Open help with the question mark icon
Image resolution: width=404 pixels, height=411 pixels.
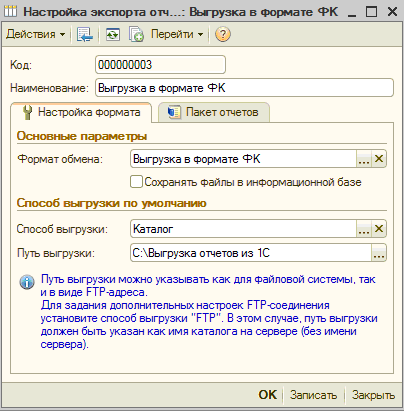tap(223, 34)
